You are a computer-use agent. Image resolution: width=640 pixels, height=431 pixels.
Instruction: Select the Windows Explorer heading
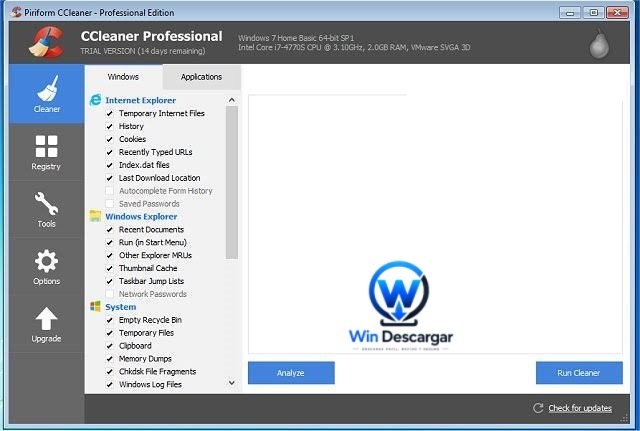click(x=141, y=216)
